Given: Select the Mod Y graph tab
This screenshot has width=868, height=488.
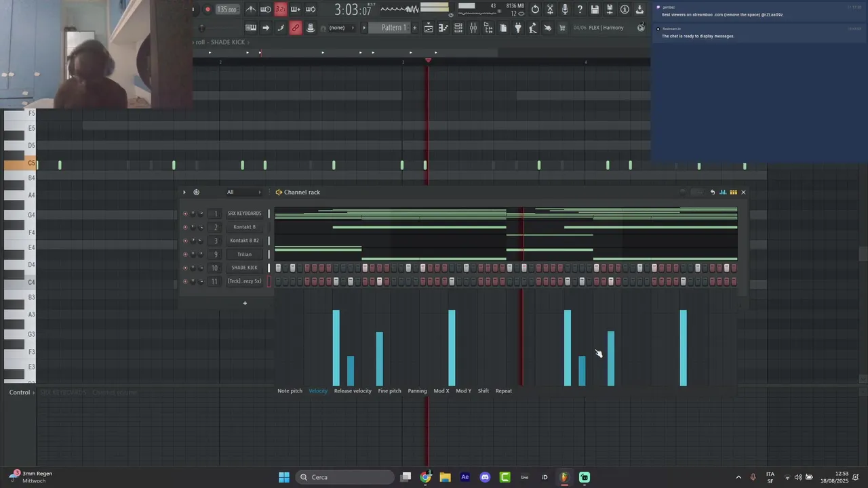Looking at the screenshot, I should click(x=463, y=391).
